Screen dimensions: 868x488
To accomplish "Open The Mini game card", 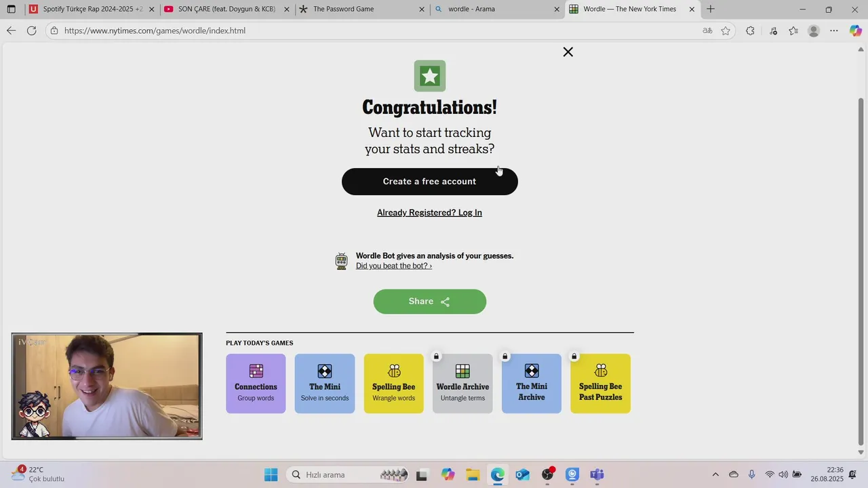I will tap(325, 384).
